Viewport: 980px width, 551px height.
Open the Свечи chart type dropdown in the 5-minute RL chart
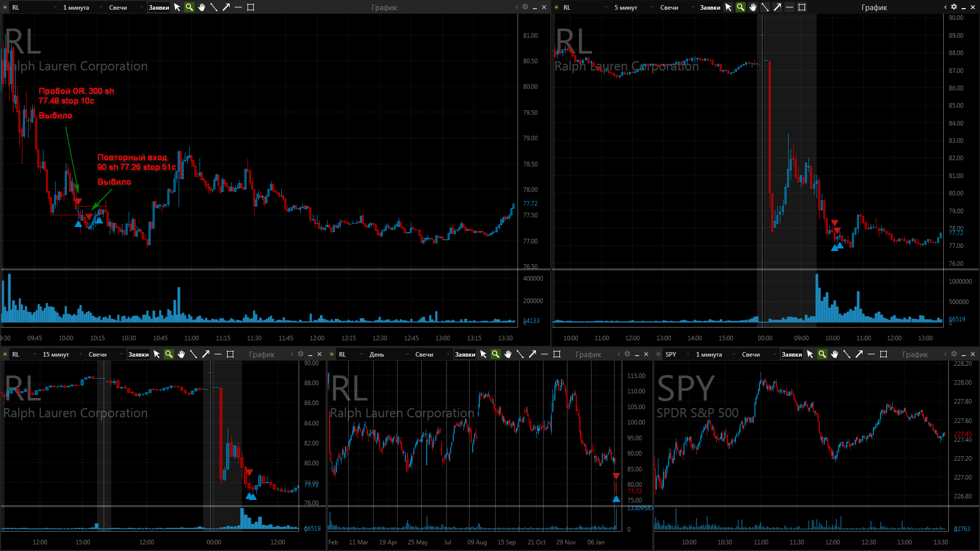point(676,7)
